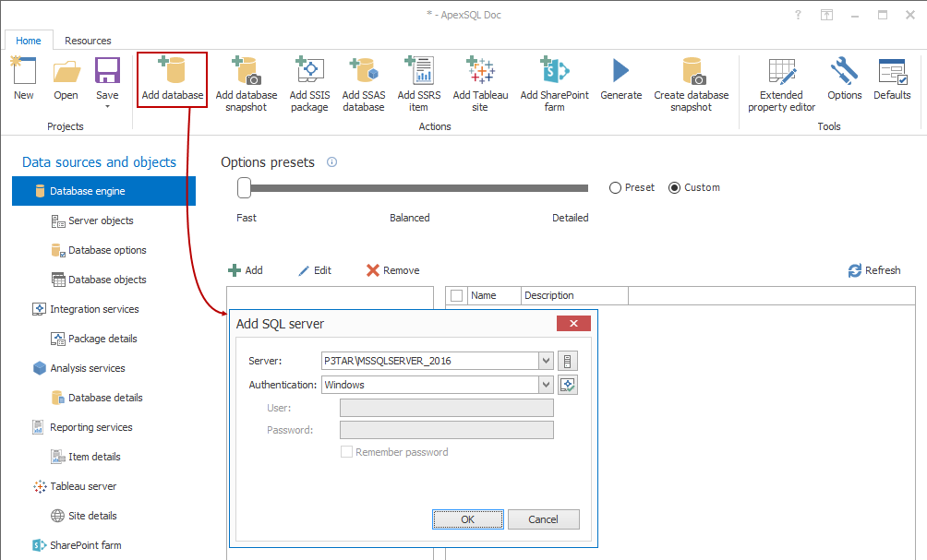Open the Options tool
The height and width of the screenshot is (560, 927).
(x=844, y=78)
